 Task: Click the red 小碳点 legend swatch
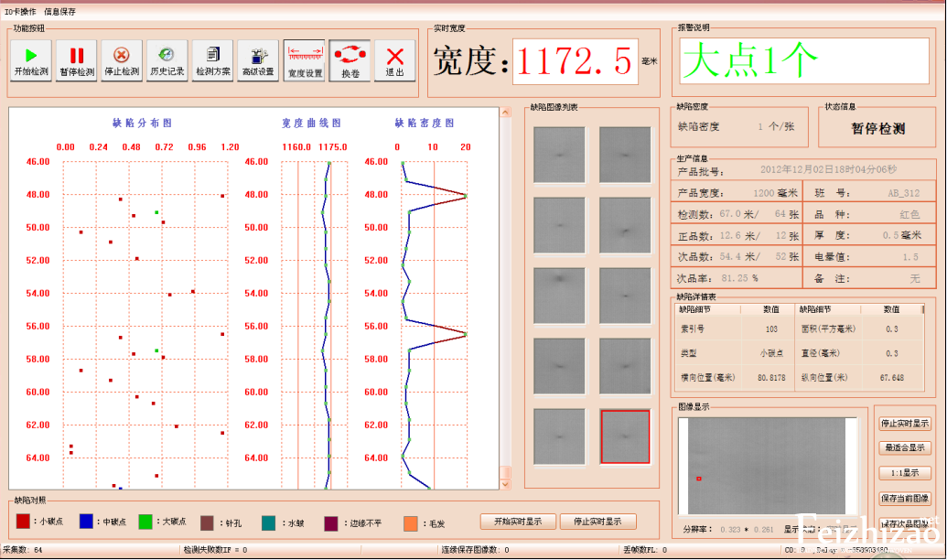pos(23,522)
